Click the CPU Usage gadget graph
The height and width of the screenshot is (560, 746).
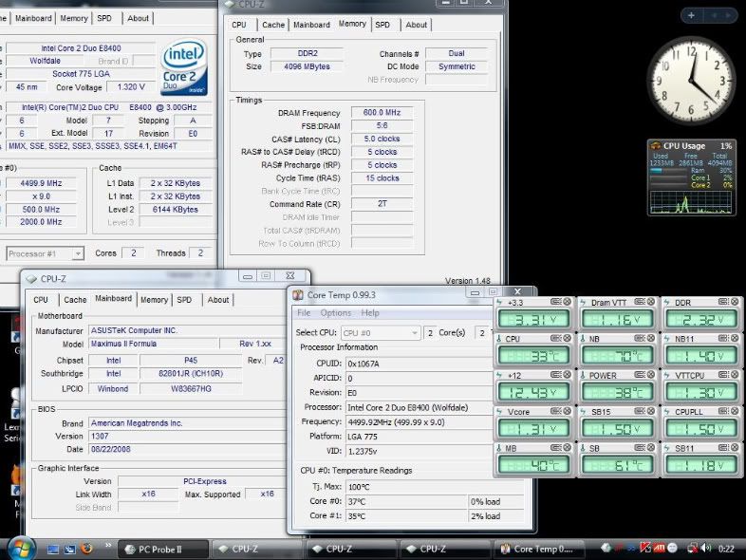690,202
